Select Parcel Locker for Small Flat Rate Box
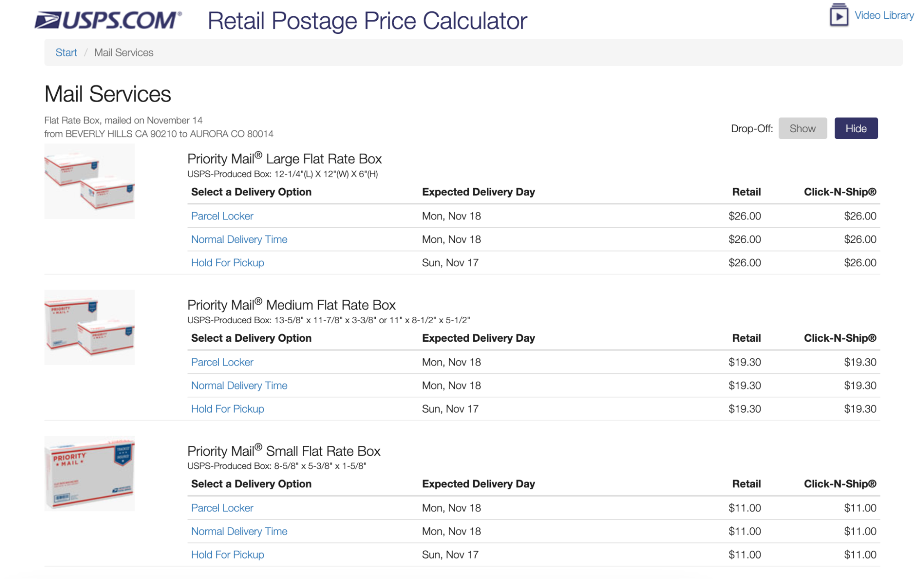Viewport: 924px width, 579px height. 222,507
